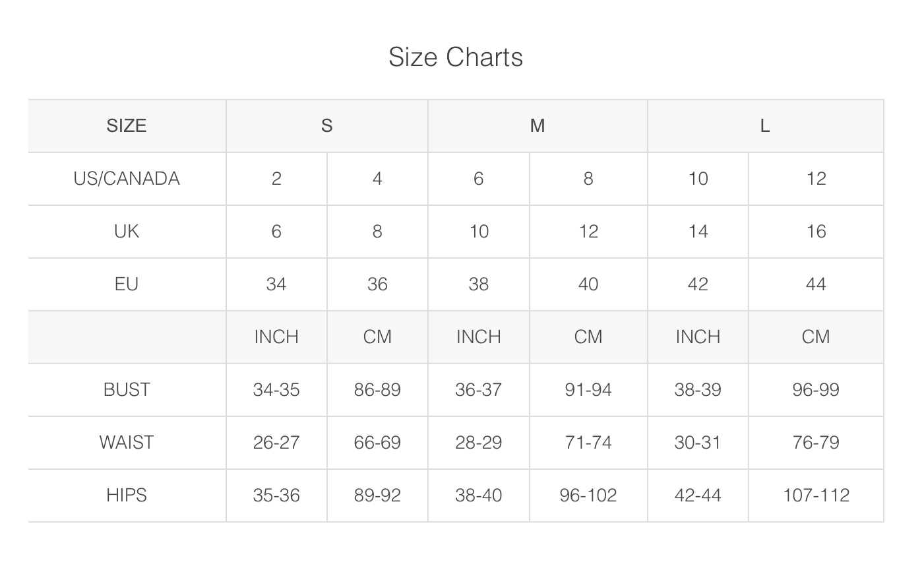924x576 pixels.
Task: Click the 71-74 waist measurement cell
Action: pyautogui.click(x=588, y=442)
